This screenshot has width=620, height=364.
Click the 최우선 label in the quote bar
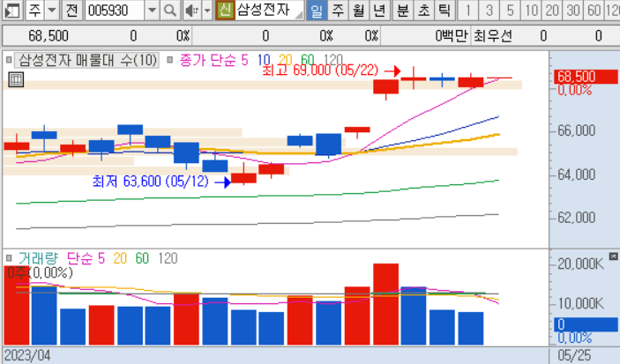(493, 36)
